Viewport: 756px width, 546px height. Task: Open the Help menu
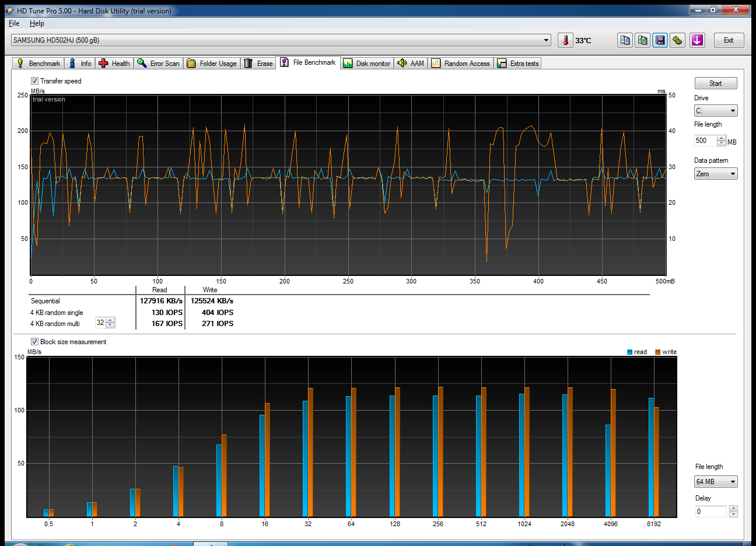(37, 23)
